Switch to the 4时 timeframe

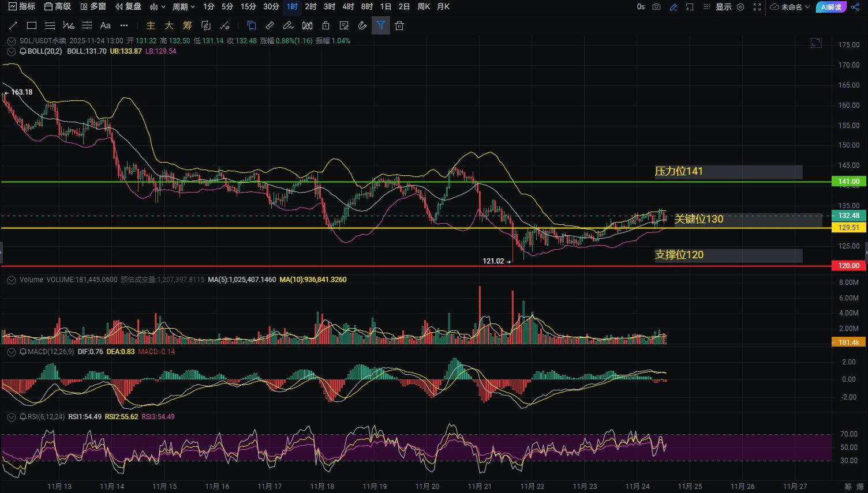[x=348, y=7]
